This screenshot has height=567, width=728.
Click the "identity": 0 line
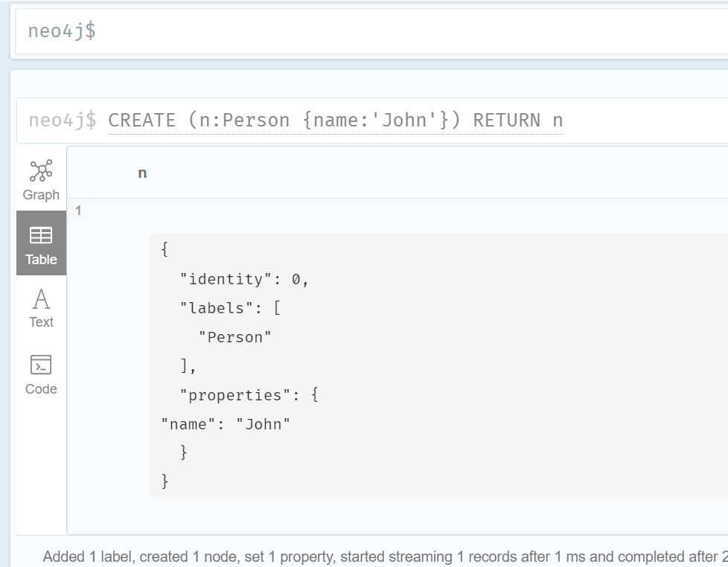coord(243,279)
